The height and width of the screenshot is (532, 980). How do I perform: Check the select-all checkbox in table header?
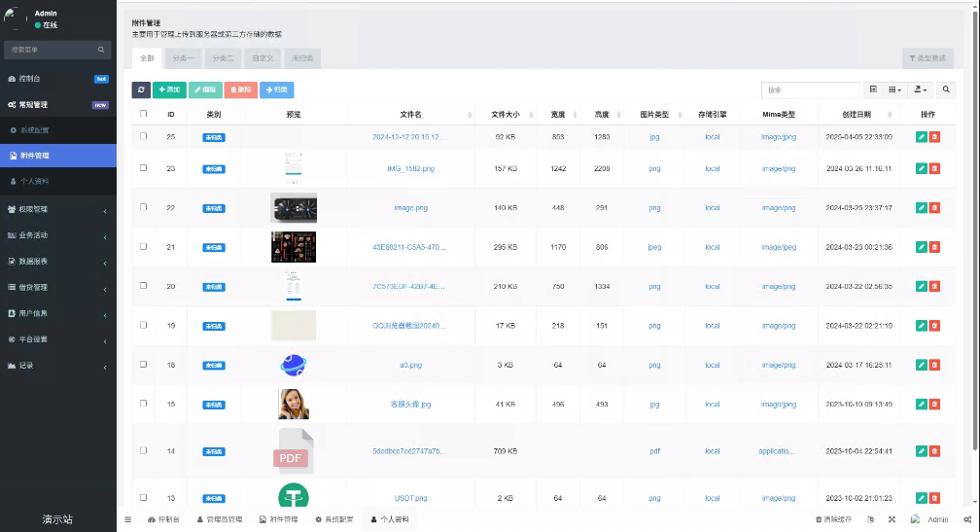point(144,114)
